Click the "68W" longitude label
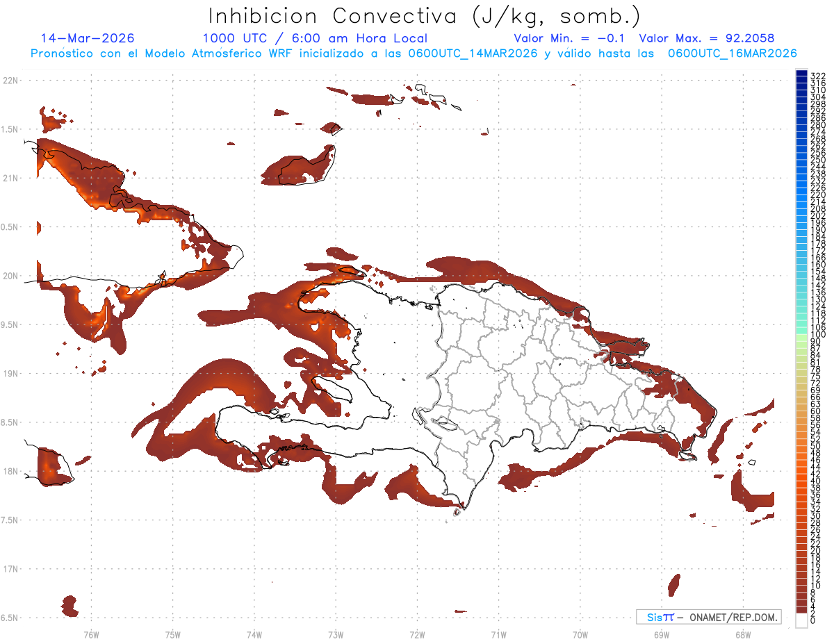The image size is (834, 644). pyautogui.click(x=742, y=634)
